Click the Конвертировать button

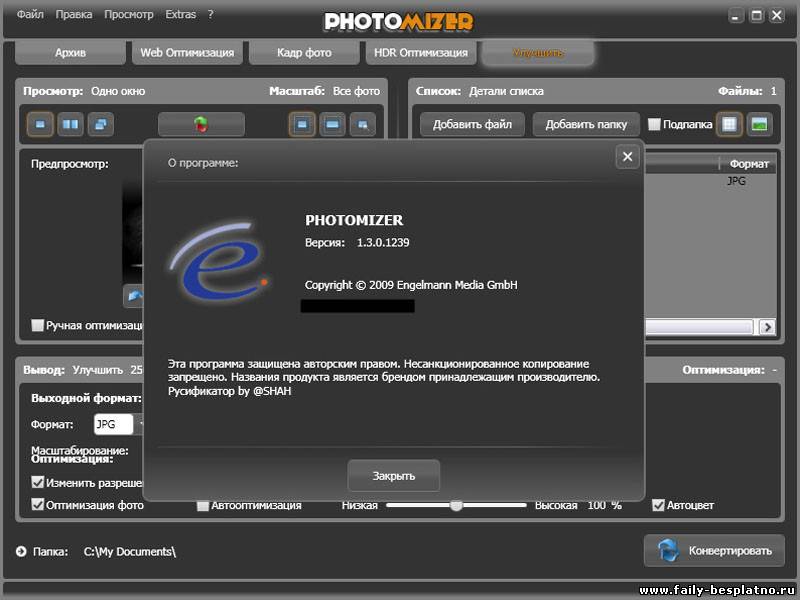[x=714, y=551]
